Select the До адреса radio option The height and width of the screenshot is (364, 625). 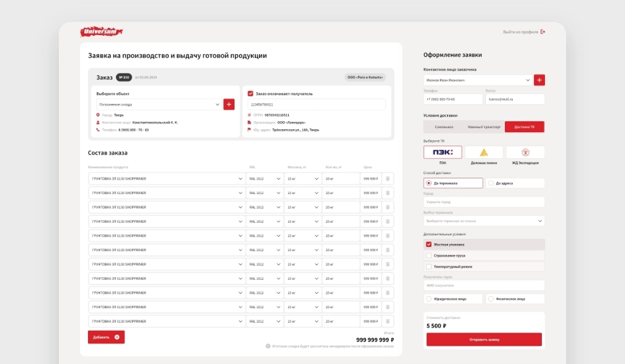click(x=491, y=183)
